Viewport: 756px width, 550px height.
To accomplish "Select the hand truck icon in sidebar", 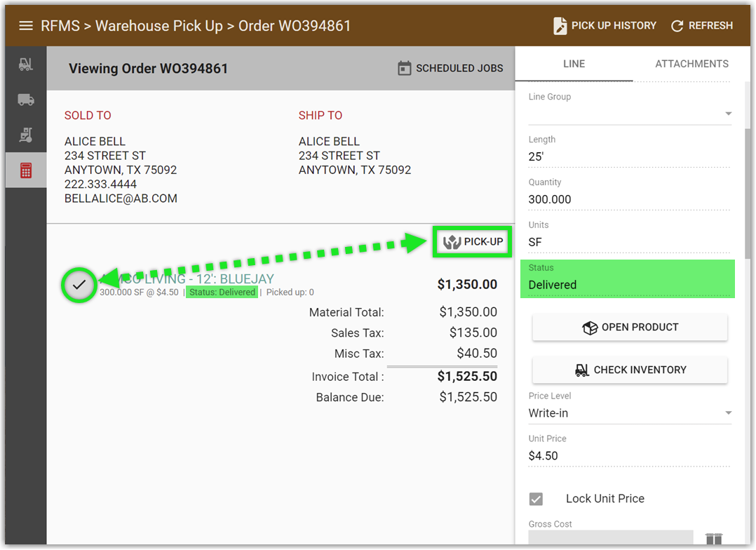I will 25,134.
